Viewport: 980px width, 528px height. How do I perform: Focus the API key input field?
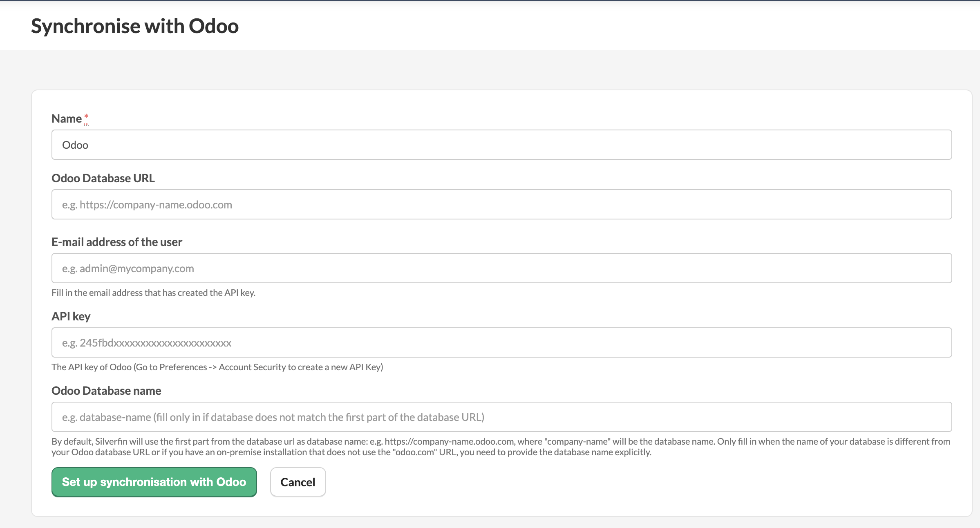(501, 342)
